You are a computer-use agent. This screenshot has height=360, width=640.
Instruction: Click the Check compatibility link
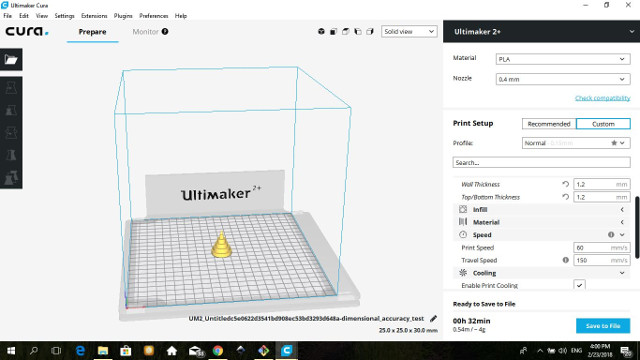[x=602, y=98]
